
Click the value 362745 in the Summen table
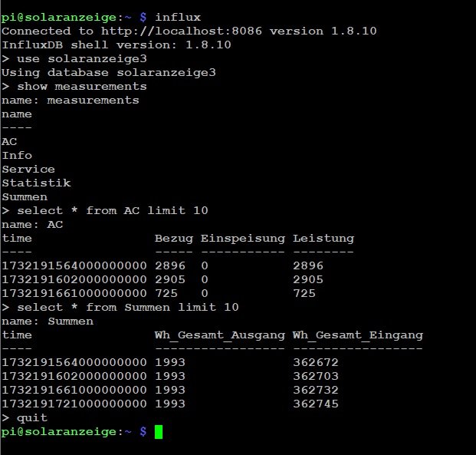(316, 404)
